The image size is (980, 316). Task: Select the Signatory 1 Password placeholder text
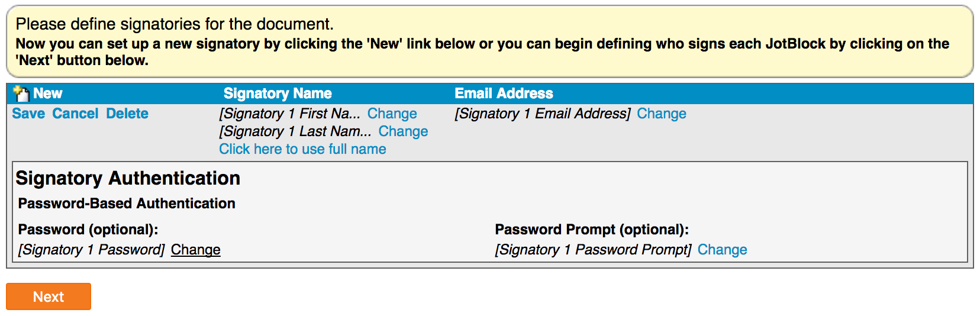point(91,250)
